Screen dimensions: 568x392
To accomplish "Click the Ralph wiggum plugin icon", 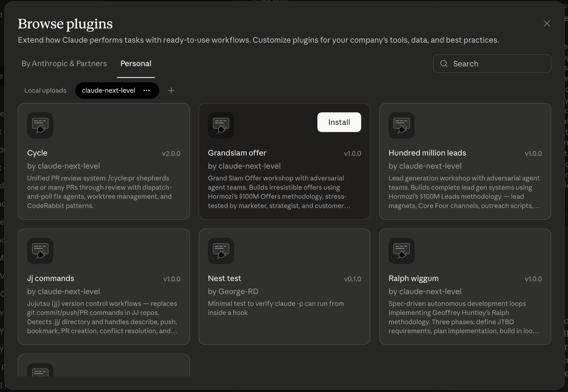I will tap(402, 251).
